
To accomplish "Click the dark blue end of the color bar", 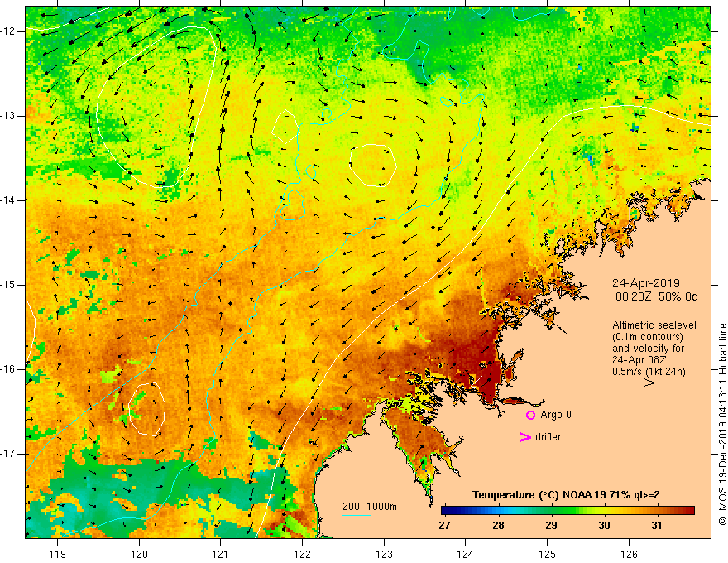I will click(448, 511).
